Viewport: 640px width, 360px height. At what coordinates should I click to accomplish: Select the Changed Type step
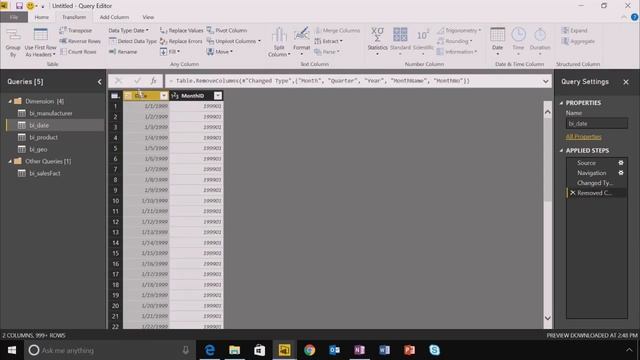click(x=596, y=183)
